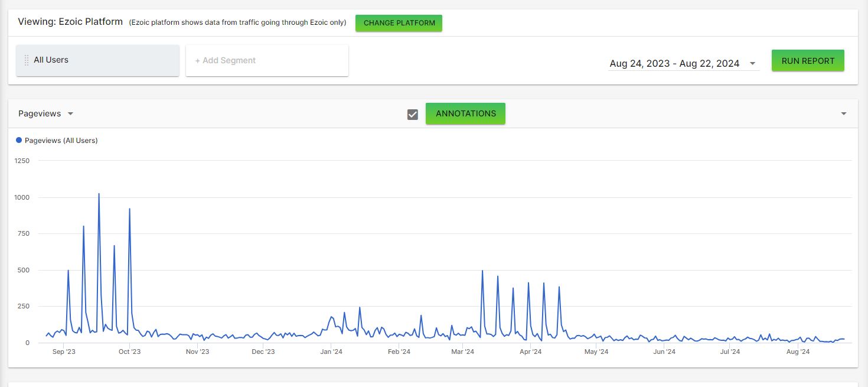Toggle the annotations checkbox
This screenshot has height=387, width=868.
coord(413,114)
